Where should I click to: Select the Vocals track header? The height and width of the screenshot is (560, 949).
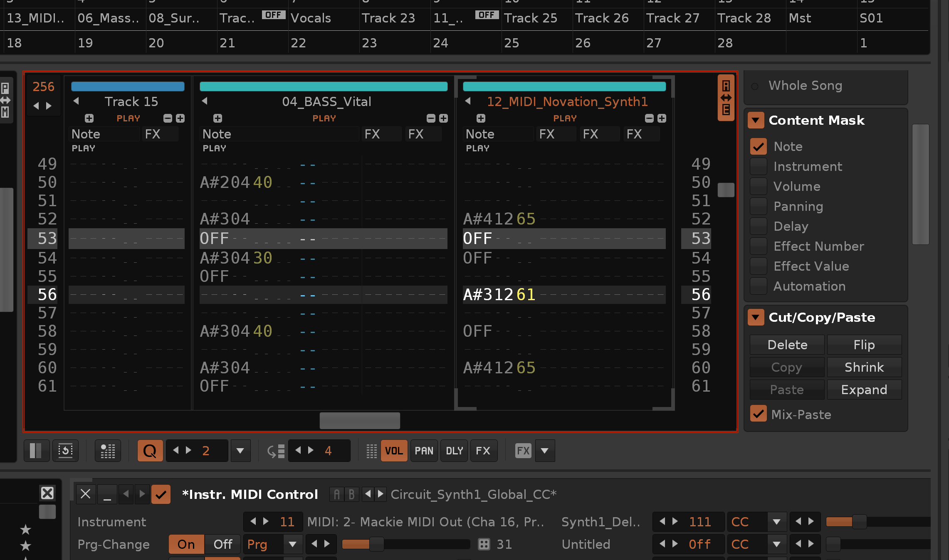(311, 18)
